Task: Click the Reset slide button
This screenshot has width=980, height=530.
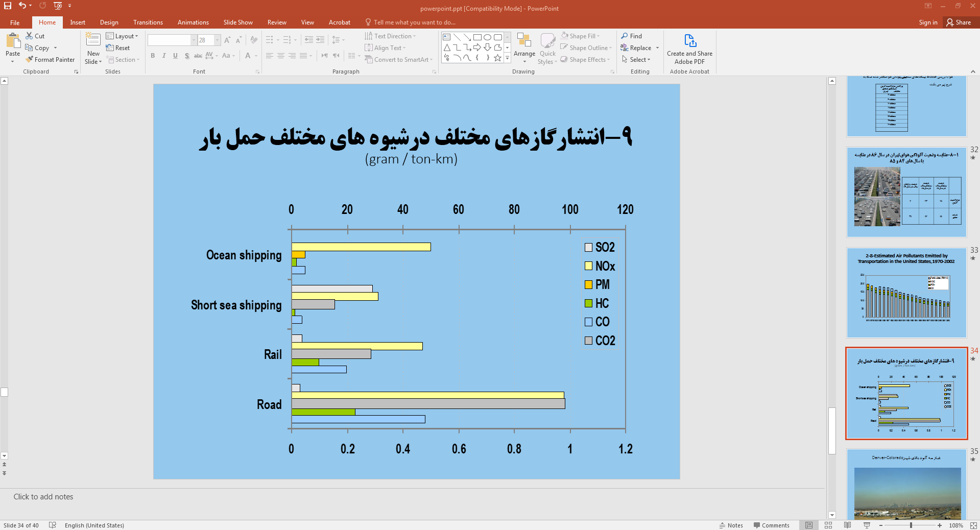Action: [118, 47]
